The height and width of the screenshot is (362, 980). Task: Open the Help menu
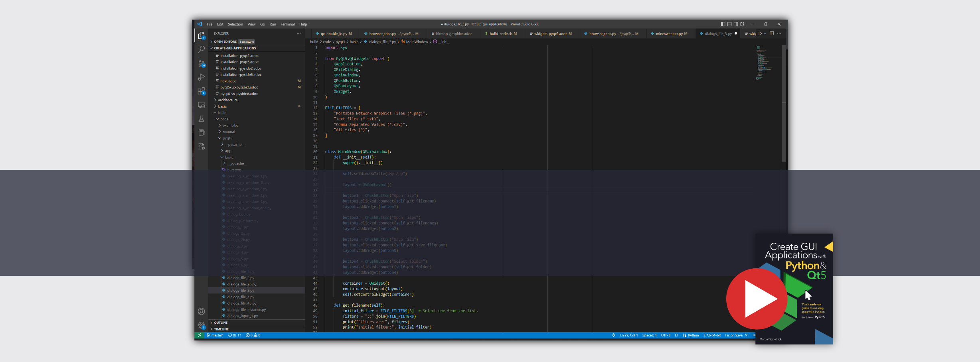tap(303, 24)
